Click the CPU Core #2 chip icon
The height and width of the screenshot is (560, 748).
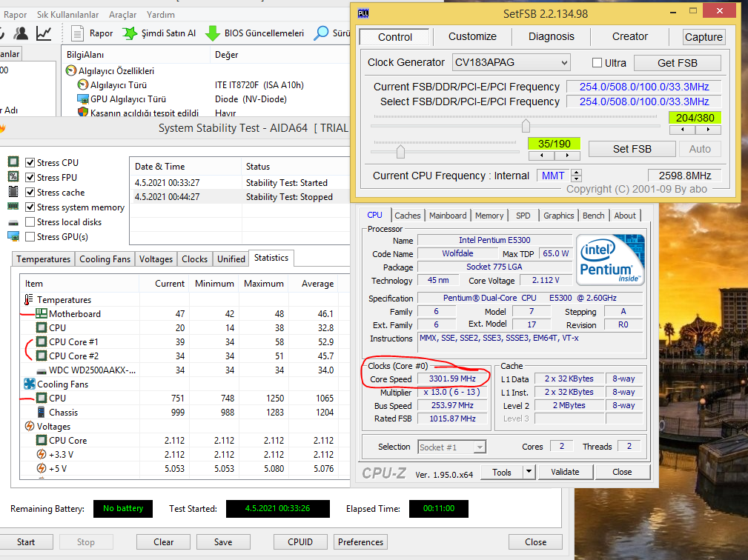tap(42, 356)
